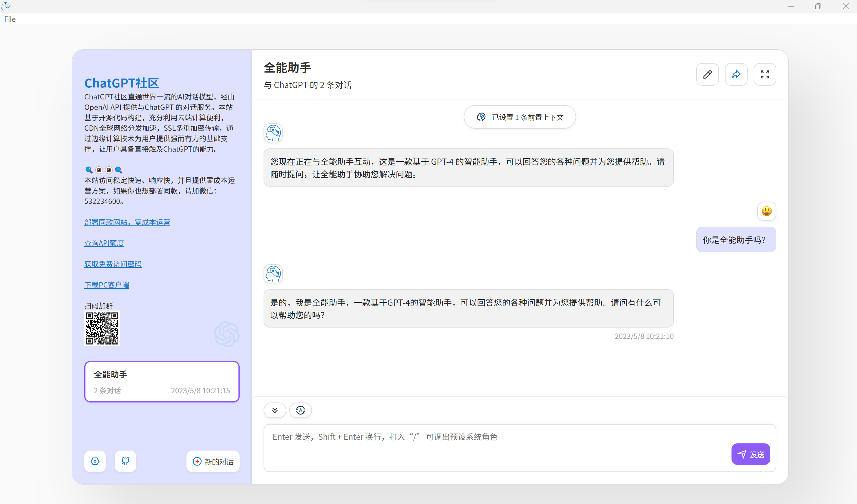Close the application window
Image resolution: width=857 pixels, height=504 pixels.
845,6
